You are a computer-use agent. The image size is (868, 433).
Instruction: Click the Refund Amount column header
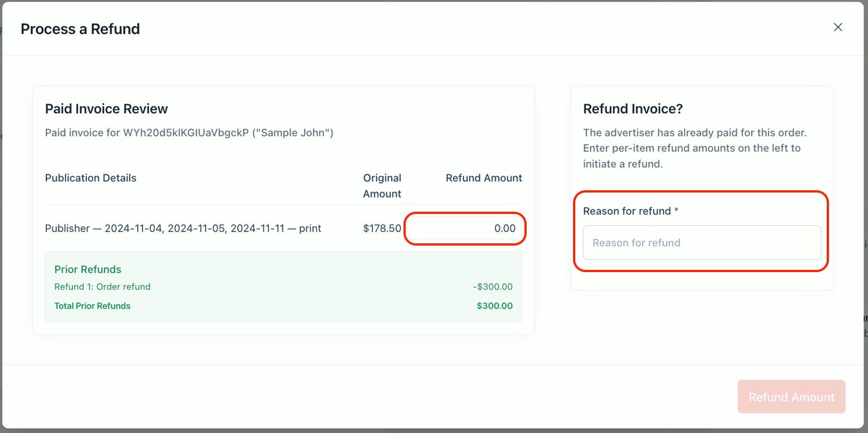pos(484,178)
